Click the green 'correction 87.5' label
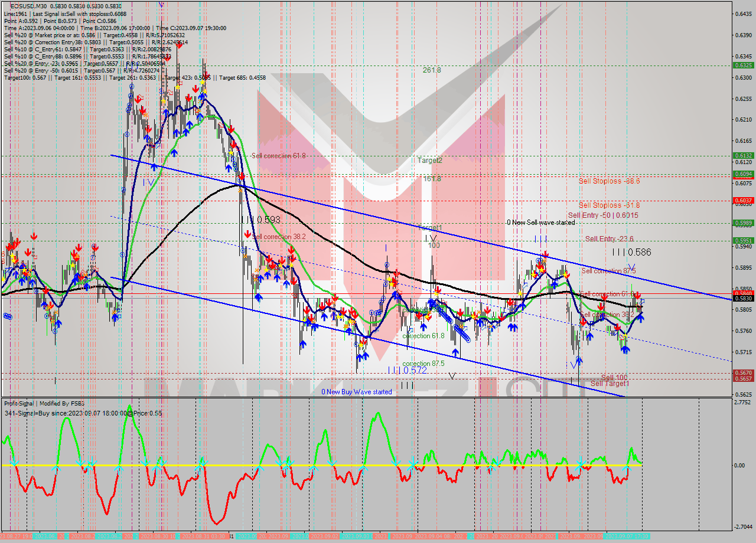This screenshot has width=756, height=543. (423, 364)
